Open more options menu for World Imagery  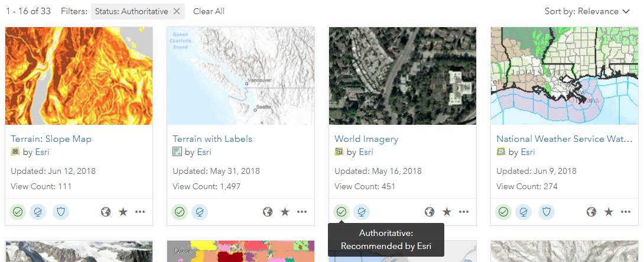pos(464,211)
